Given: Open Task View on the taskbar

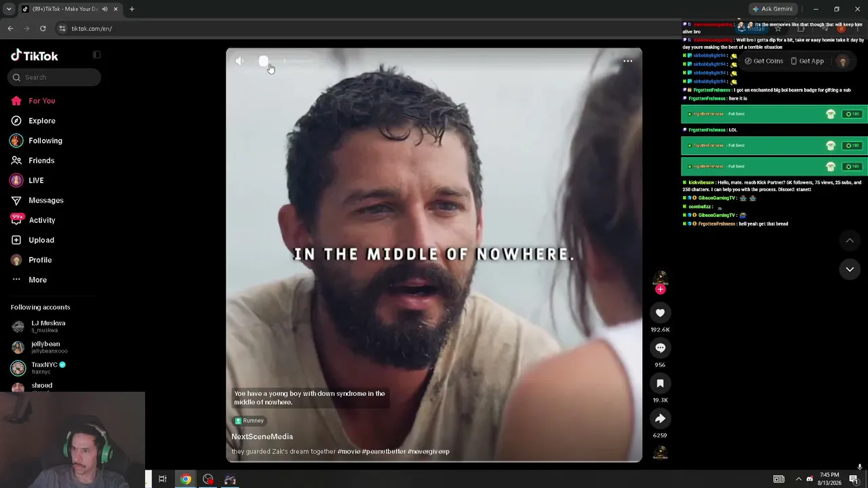Looking at the screenshot, I should 163,479.
